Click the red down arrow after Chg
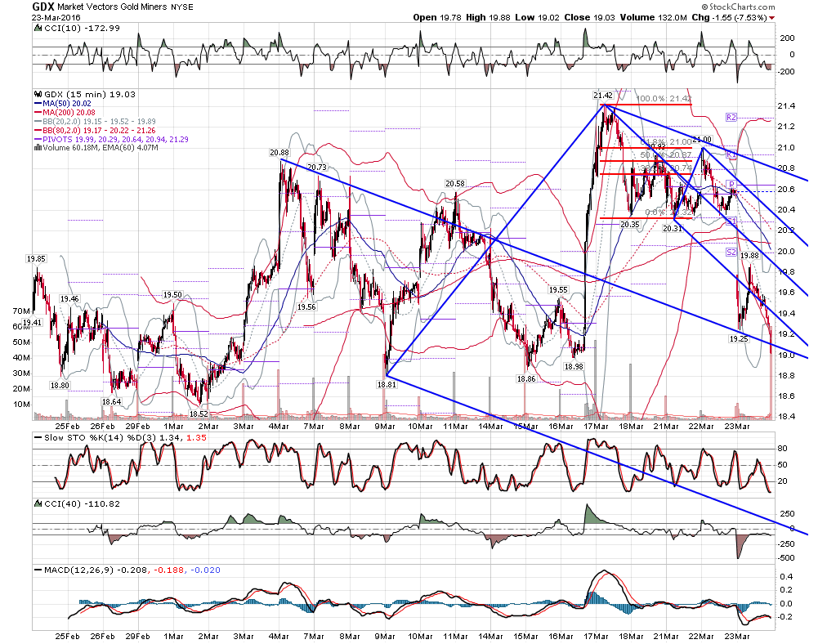827x644 pixels. coord(772,18)
